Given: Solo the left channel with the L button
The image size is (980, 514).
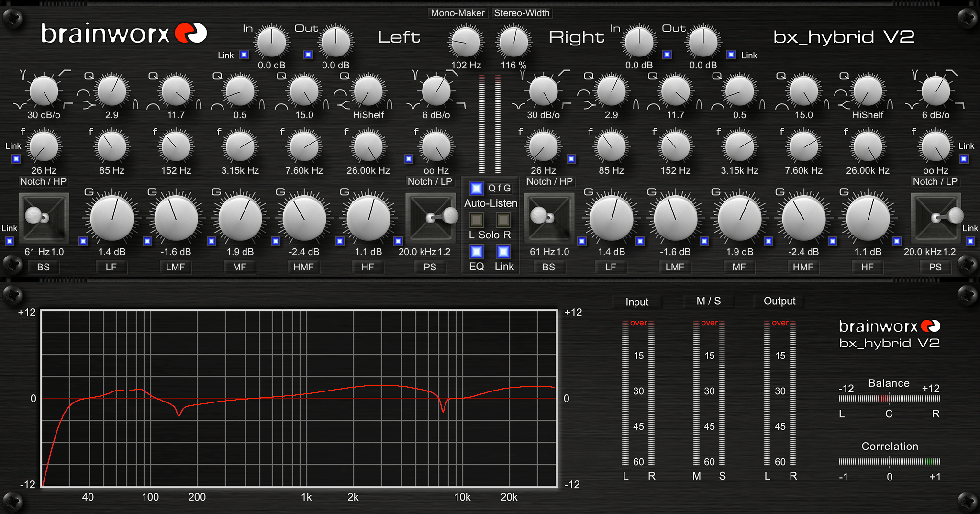Looking at the screenshot, I should tap(476, 220).
